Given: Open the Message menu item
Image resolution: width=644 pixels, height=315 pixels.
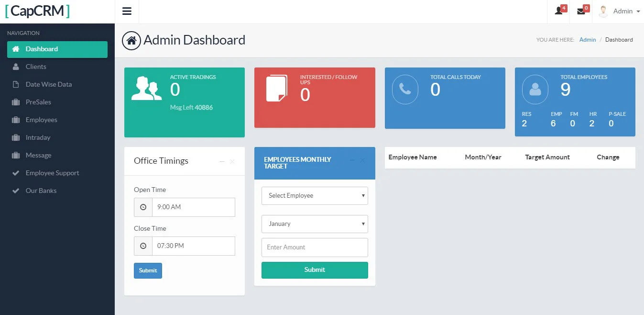Looking at the screenshot, I should [x=57, y=155].
